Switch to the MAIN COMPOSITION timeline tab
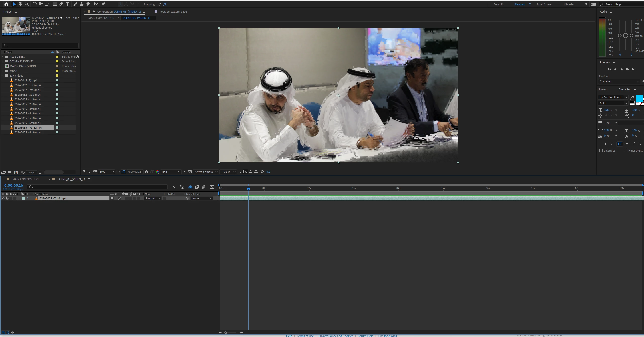 (x=25, y=179)
